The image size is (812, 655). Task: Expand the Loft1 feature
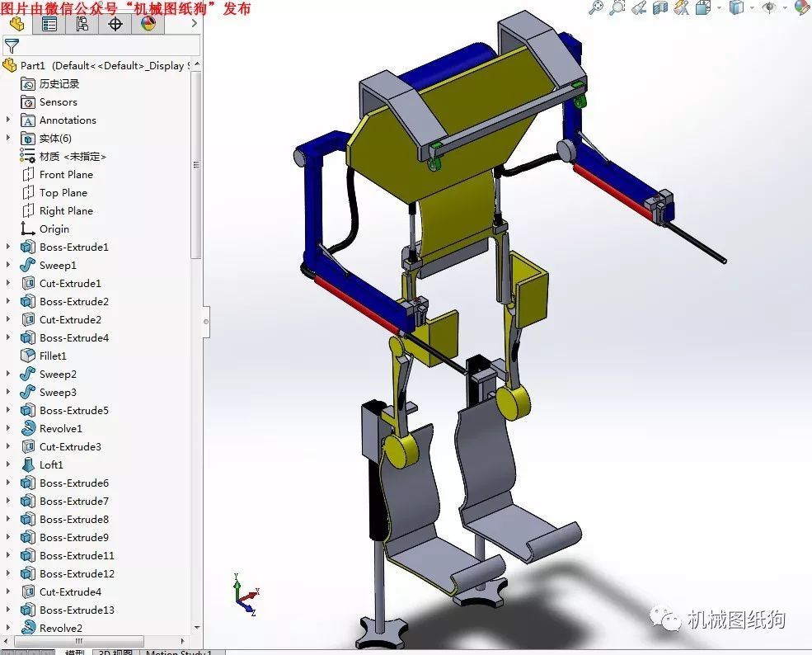coord(7,464)
